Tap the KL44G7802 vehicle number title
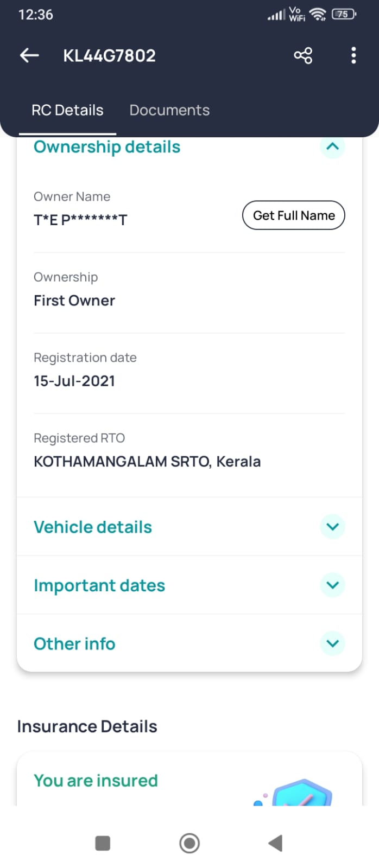Image resolution: width=379 pixels, height=868 pixels. click(x=109, y=55)
